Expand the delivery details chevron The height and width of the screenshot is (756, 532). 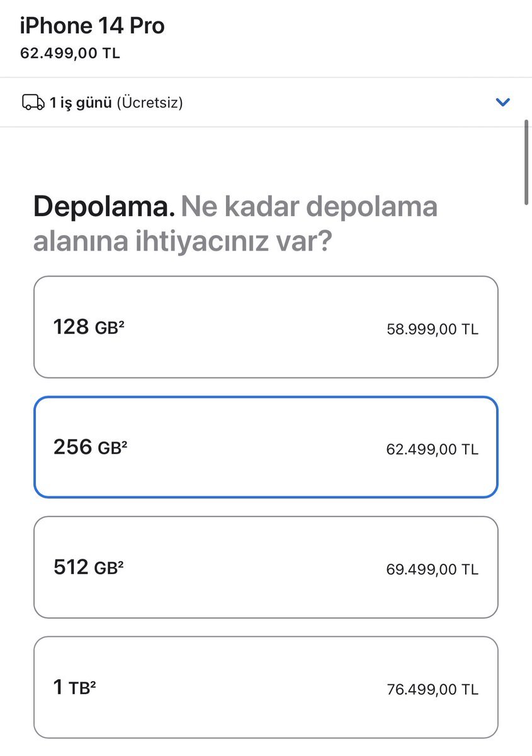(x=502, y=102)
